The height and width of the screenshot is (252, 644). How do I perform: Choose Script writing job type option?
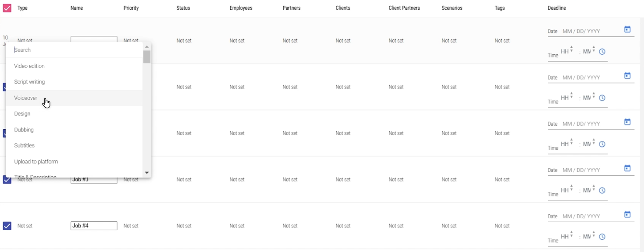click(29, 82)
